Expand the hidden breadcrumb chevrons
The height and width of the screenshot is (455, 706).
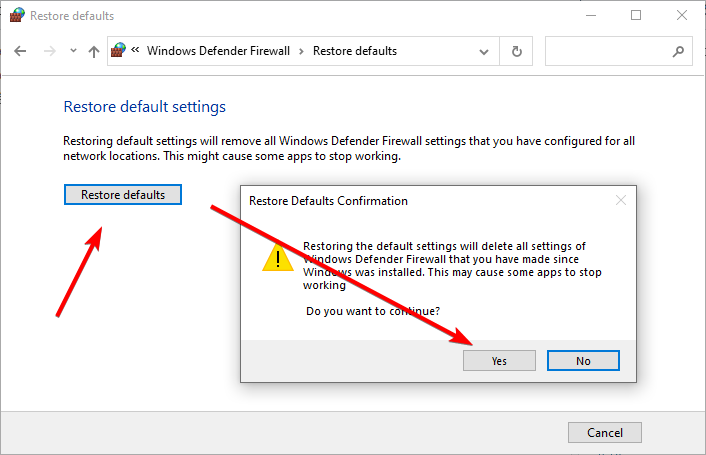pos(135,50)
